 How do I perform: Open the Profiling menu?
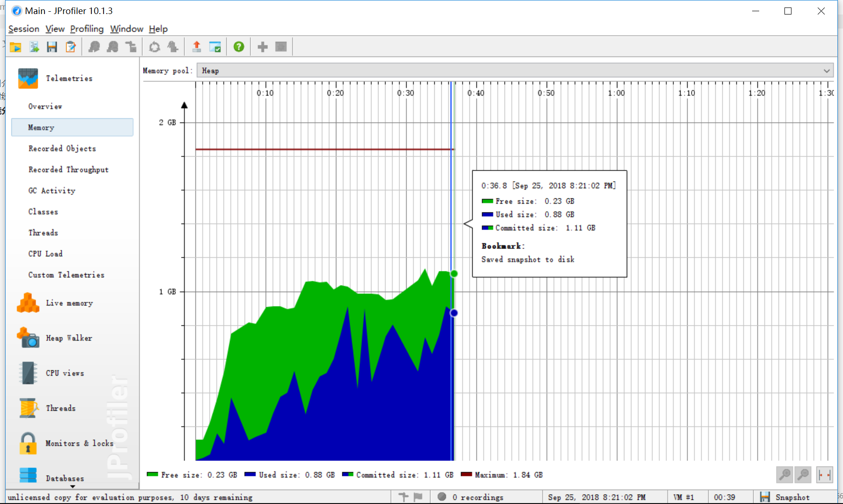coord(87,29)
